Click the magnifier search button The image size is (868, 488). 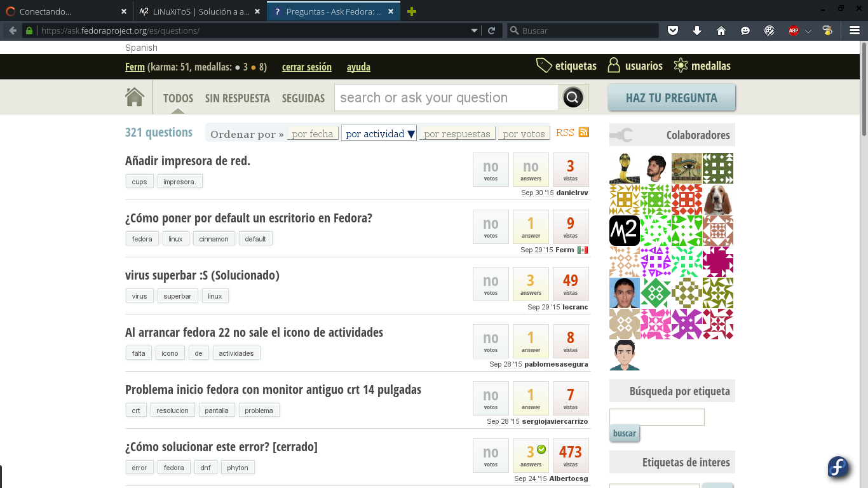click(573, 98)
